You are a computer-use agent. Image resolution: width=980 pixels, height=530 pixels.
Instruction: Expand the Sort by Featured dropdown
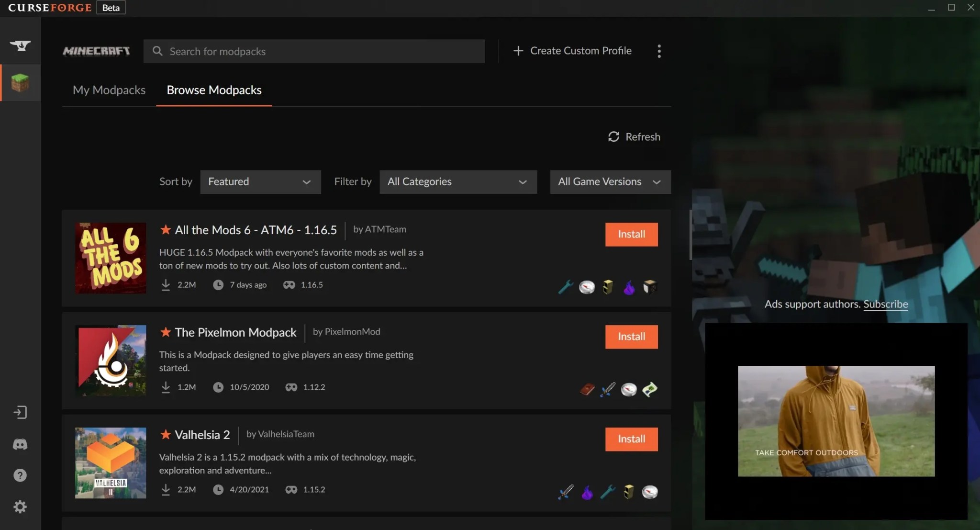[x=260, y=182]
